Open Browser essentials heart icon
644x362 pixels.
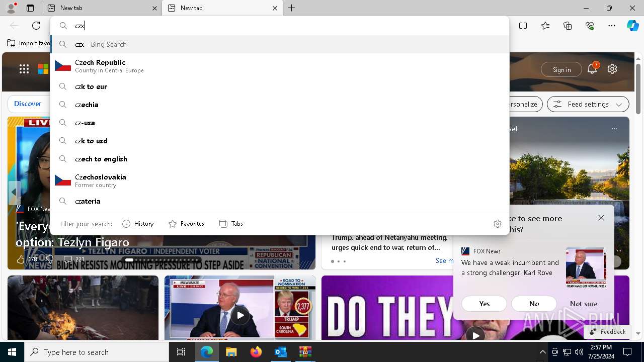click(590, 26)
